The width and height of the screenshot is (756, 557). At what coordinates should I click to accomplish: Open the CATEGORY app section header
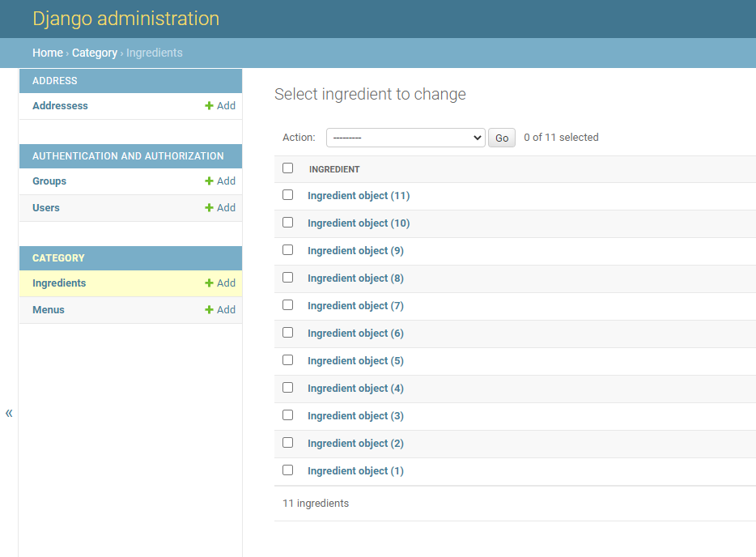tap(58, 258)
